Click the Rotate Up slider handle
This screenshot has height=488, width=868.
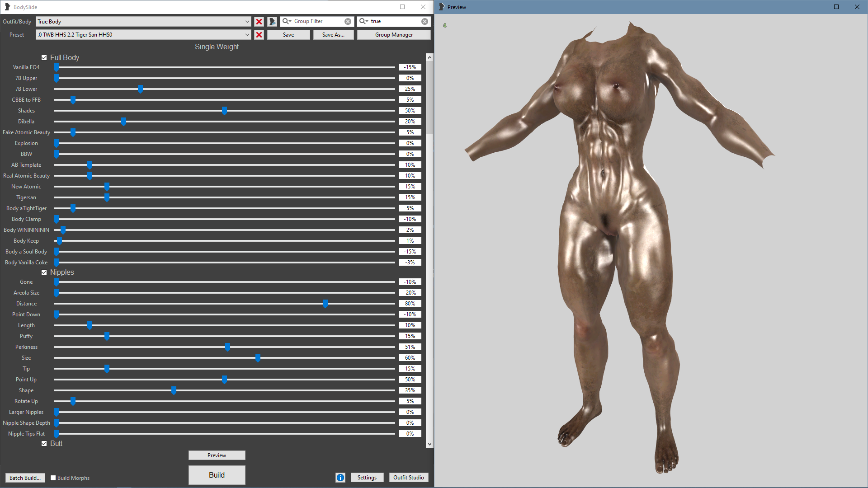73,401
